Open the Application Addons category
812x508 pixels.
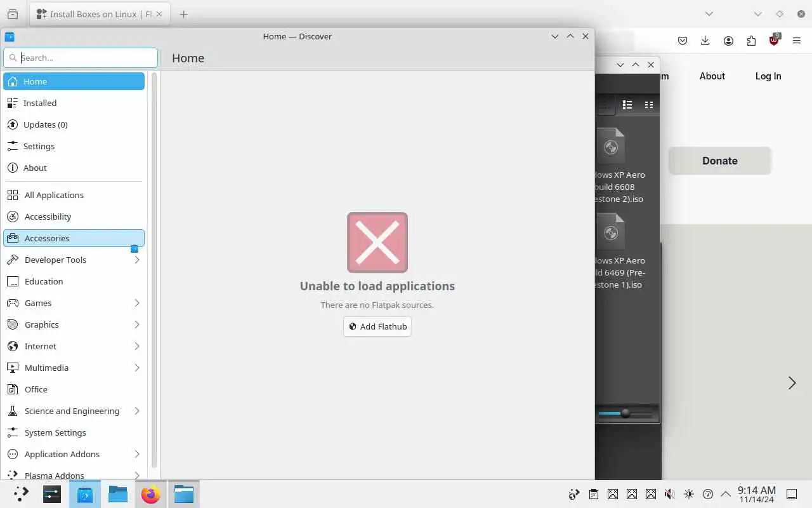(x=74, y=454)
